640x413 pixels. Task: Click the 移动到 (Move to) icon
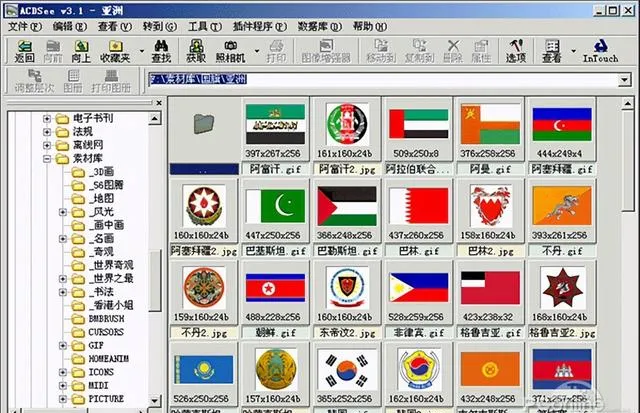381,51
